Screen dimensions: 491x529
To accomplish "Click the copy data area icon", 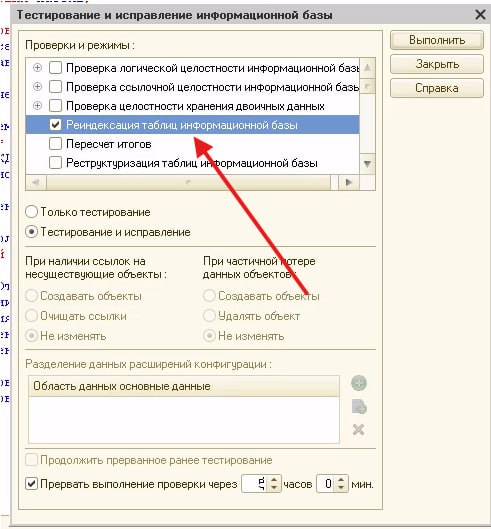I will pos(359,407).
